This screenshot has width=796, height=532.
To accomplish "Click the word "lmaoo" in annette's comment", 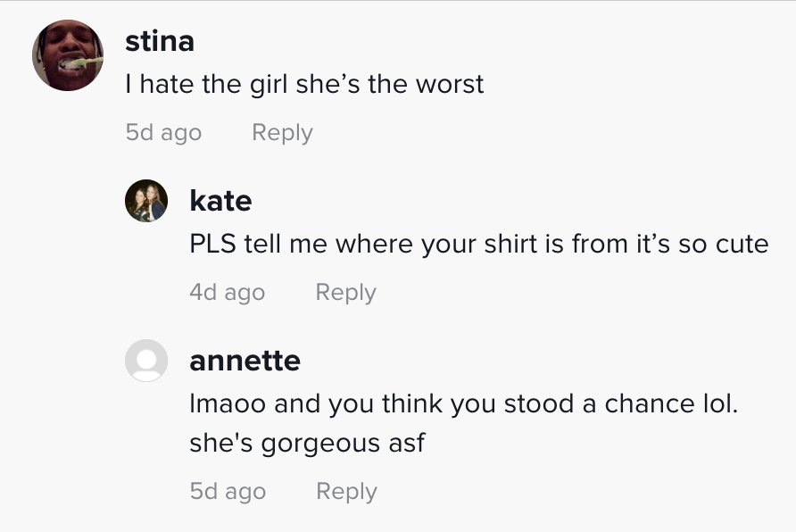I will (228, 403).
